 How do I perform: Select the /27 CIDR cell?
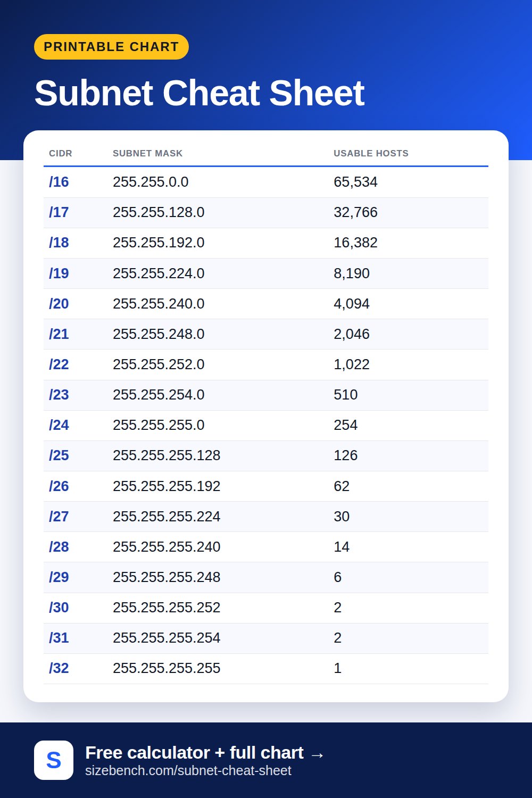[x=59, y=517]
